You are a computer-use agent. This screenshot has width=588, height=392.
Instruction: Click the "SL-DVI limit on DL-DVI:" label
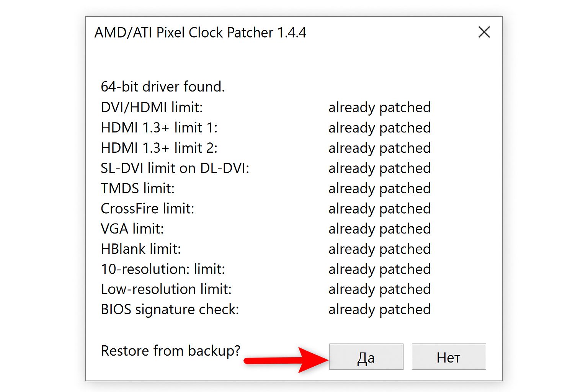[175, 168]
